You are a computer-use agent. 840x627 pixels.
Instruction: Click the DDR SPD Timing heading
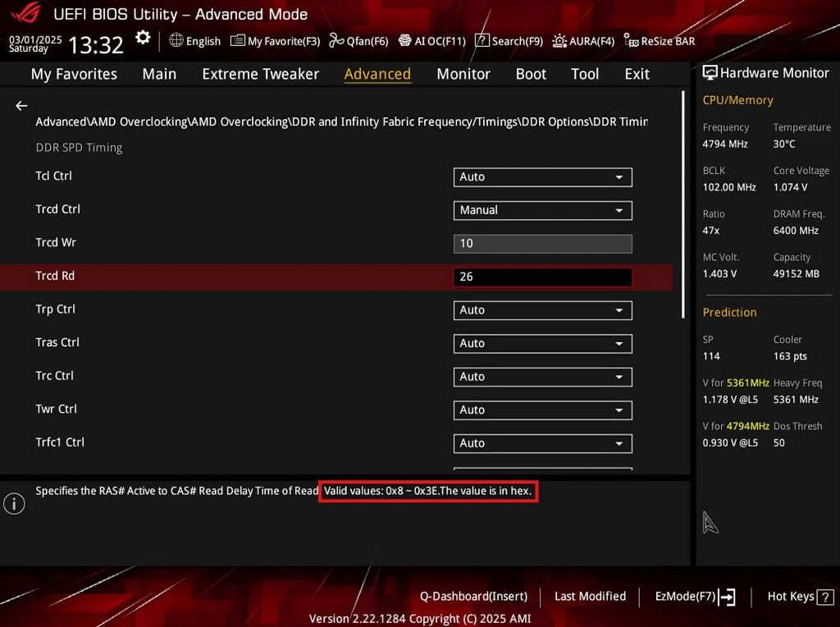[x=79, y=148]
